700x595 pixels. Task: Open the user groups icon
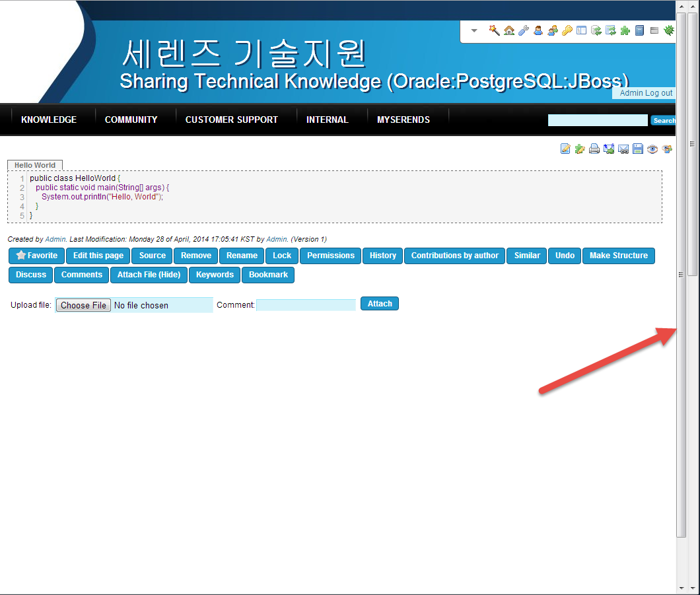(553, 30)
